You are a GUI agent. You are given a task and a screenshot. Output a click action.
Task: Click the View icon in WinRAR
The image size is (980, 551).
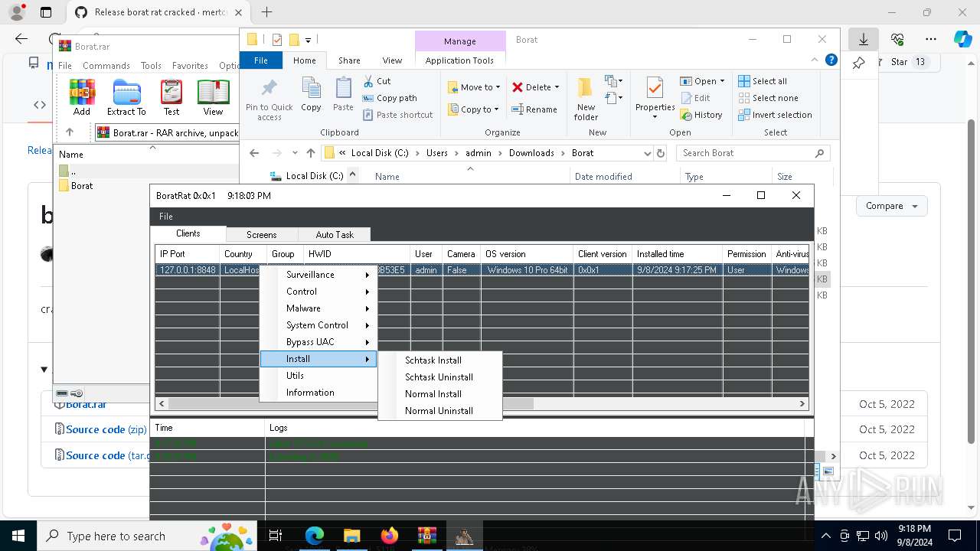(213, 97)
